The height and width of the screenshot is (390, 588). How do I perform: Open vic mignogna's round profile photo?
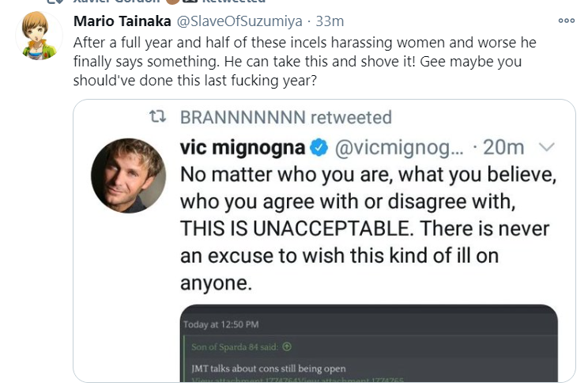(128, 176)
